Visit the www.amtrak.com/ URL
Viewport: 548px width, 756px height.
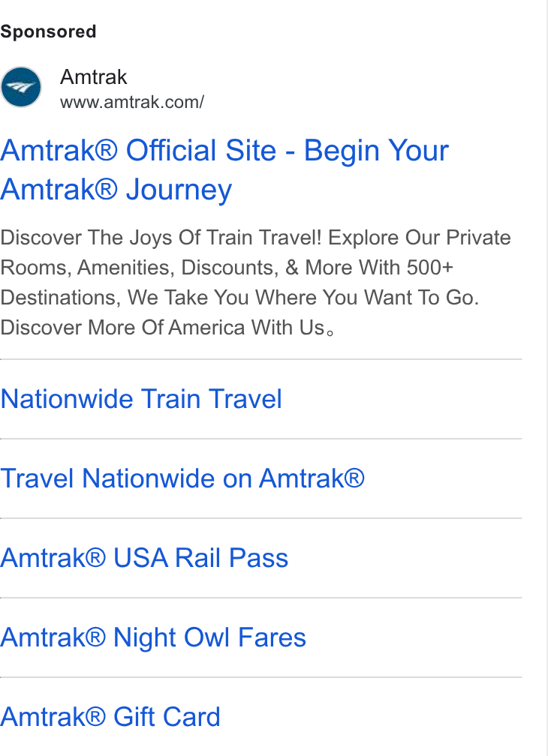(131, 102)
